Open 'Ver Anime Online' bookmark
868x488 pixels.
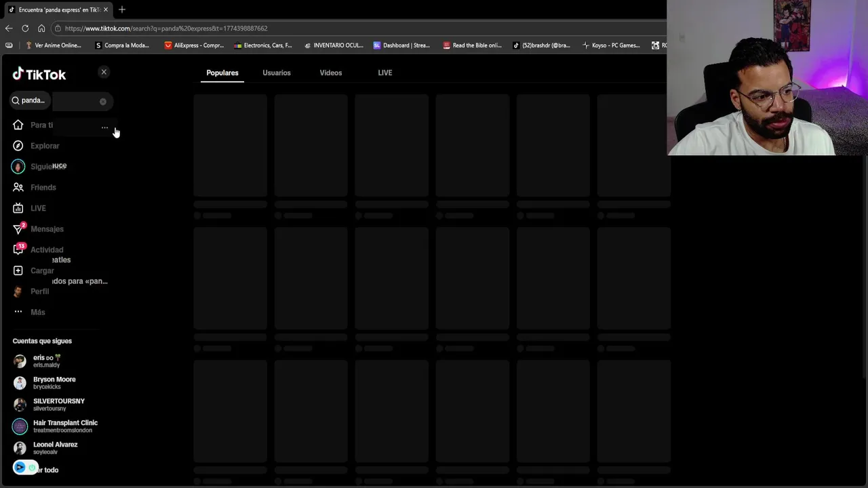pos(53,45)
